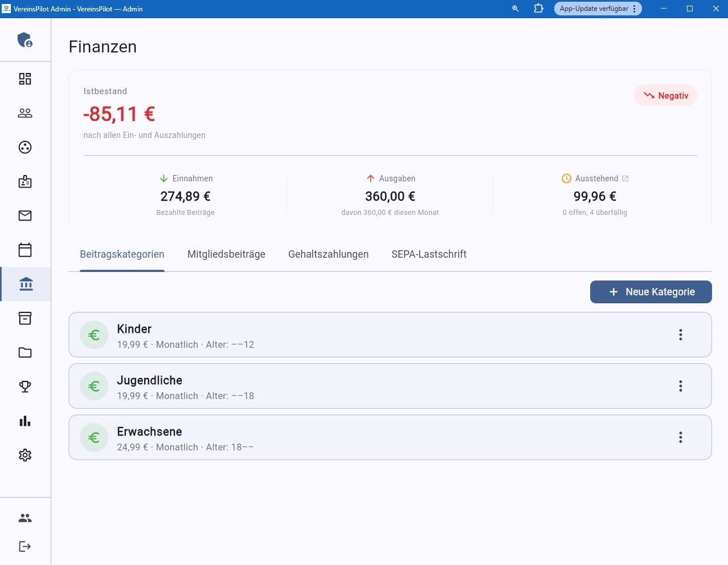Open statistics via the bar chart icon
Viewport: 728px width, 565px height.
tap(24, 421)
